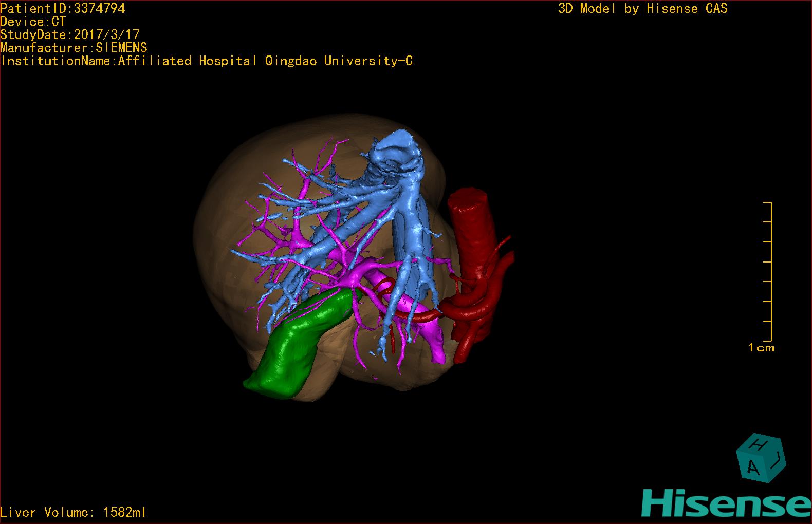The height and width of the screenshot is (524, 812).
Task: Click the vertical scale ruler
Action: point(768,272)
